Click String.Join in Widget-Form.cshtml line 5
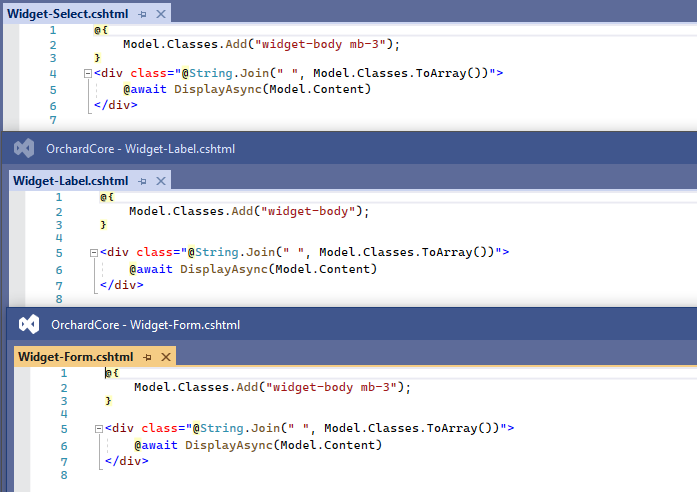 click(x=240, y=428)
